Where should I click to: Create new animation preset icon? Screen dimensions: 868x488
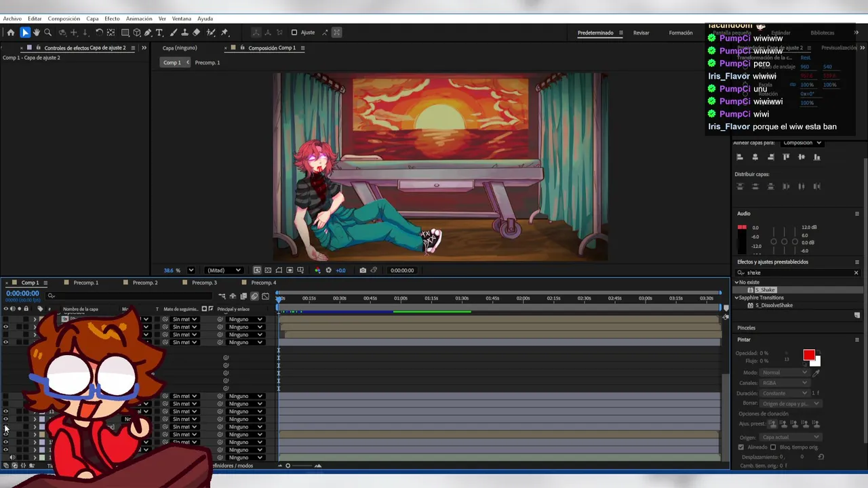(x=857, y=316)
